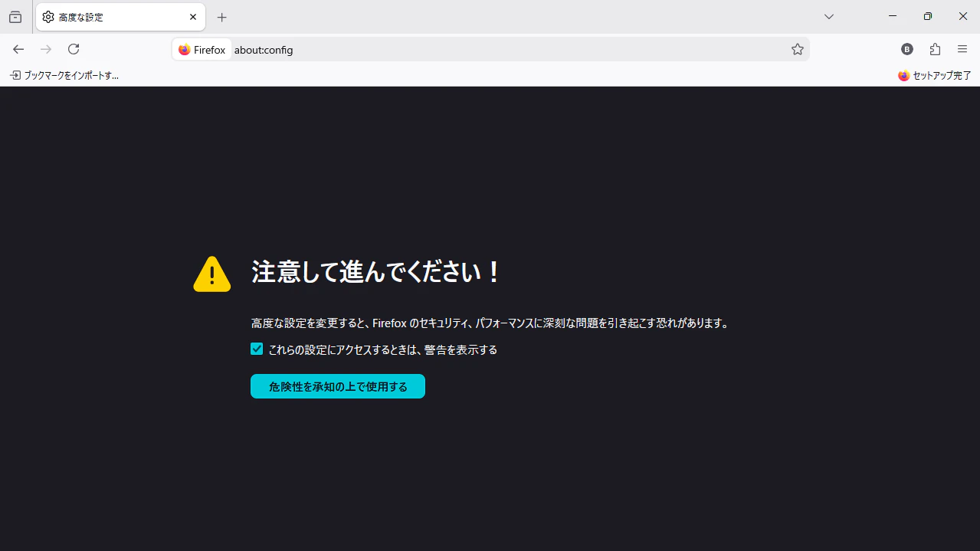This screenshot has height=551, width=980.
Task: Click ブックマークをインポートす... in the bookmarks toolbar
Action: (64, 75)
